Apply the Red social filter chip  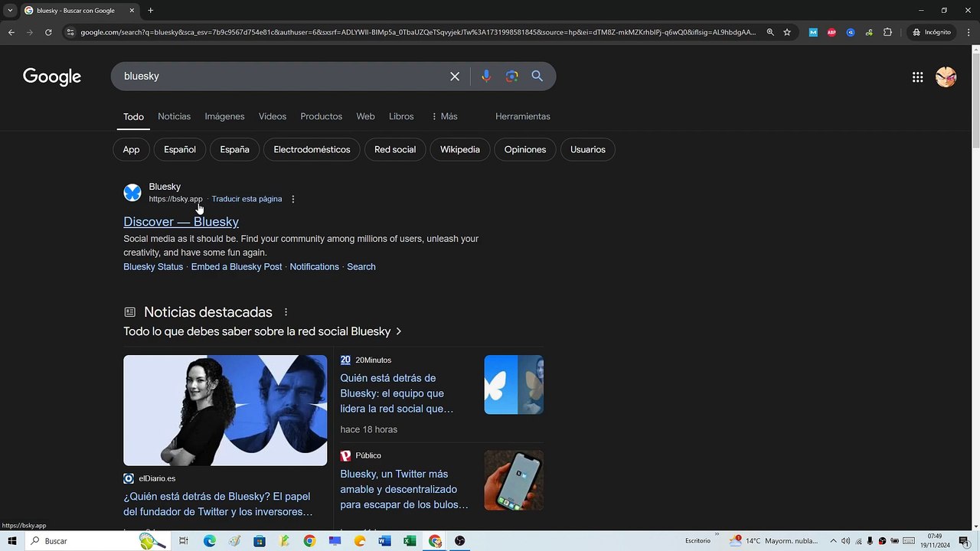(x=395, y=149)
